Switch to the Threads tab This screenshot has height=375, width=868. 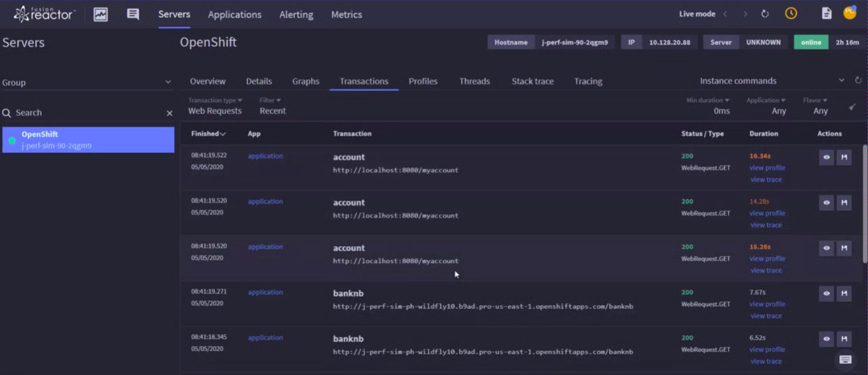pyautogui.click(x=475, y=82)
